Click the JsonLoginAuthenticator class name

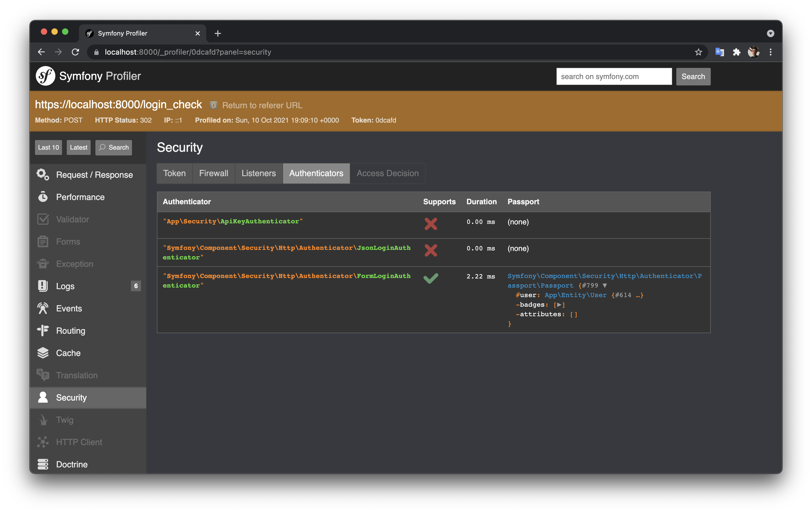[287, 252]
